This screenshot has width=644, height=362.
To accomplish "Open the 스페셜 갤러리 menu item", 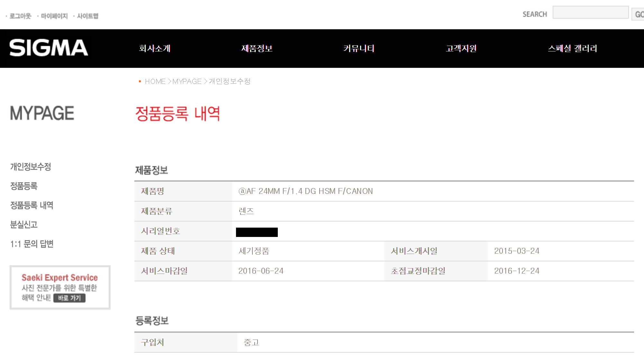I will pos(572,49).
